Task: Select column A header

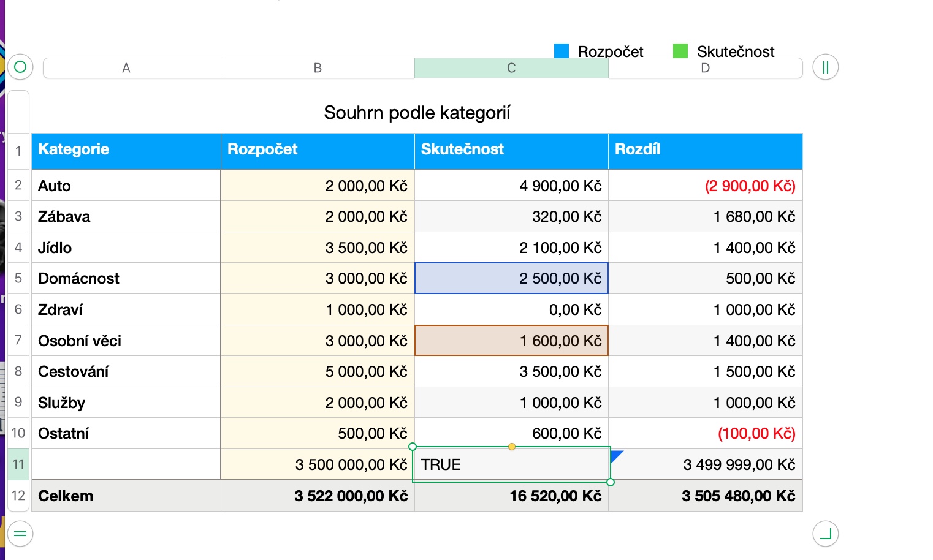Action: (x=126, y=68)
